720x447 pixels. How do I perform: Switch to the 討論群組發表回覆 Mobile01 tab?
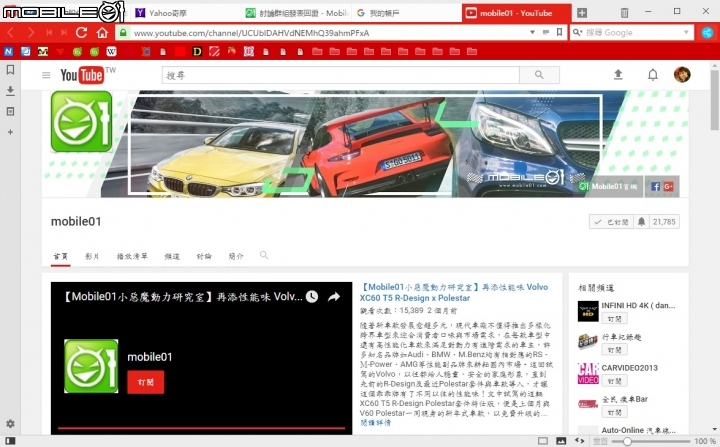click(x=296, y=13)
